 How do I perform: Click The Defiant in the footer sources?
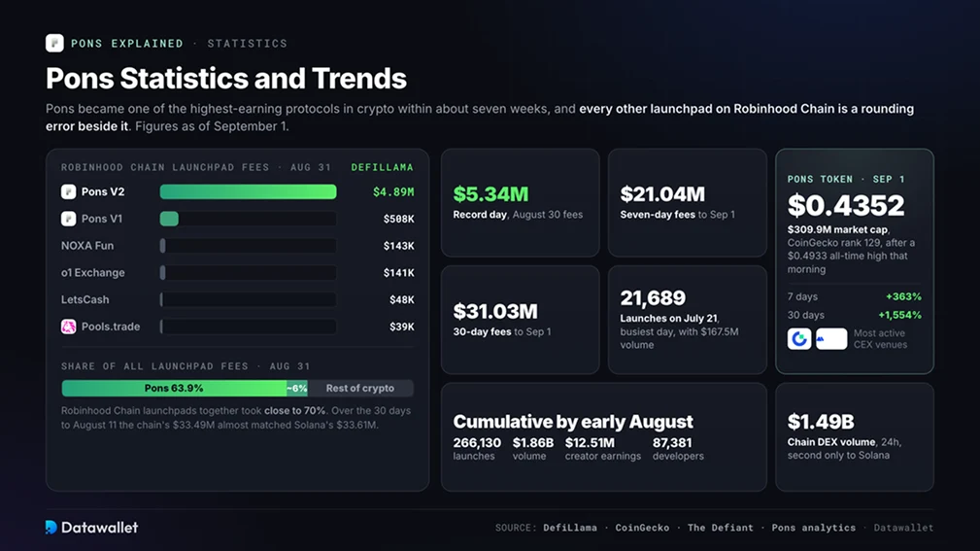pos(720,528)
